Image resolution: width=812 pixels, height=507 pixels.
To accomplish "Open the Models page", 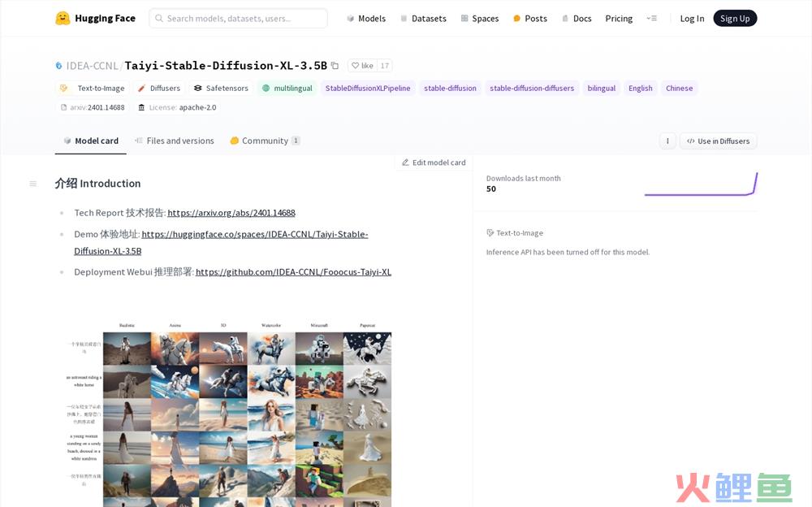I will tap(366, 18).
